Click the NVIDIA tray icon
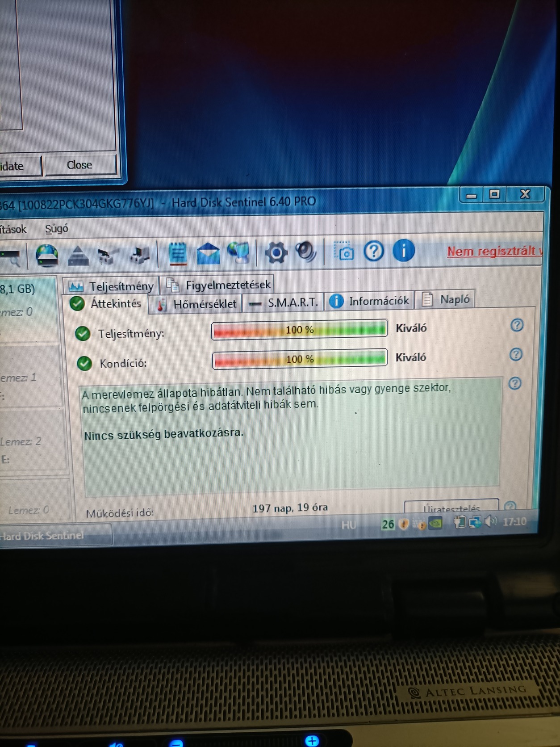This screenshot has height=747, width=560. (x=435, y=523)
